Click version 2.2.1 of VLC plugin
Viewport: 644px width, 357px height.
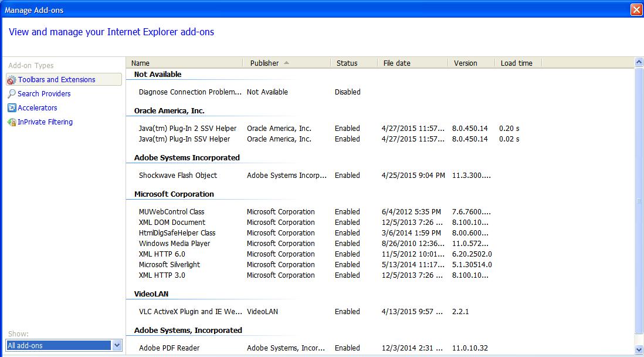coord(460,312)
